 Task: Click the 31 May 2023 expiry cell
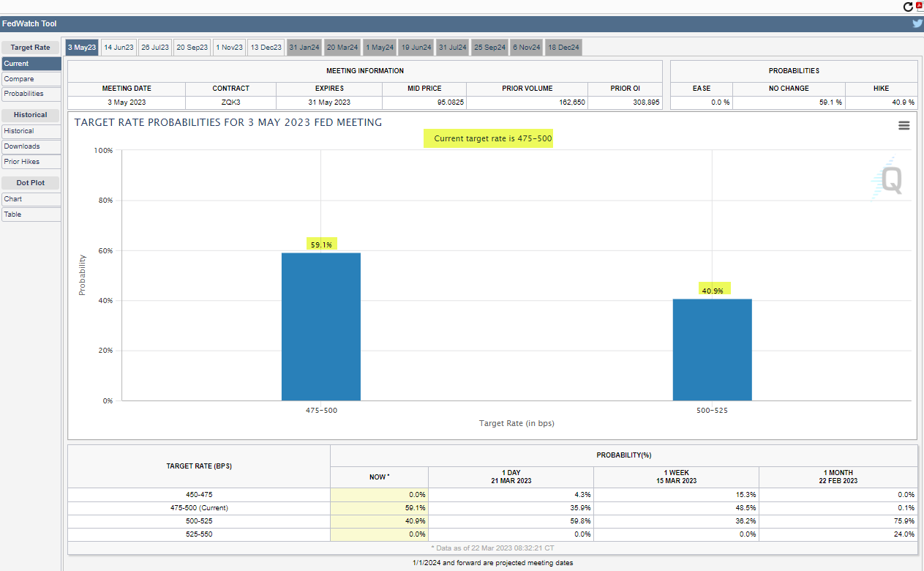tap(329, 102)
